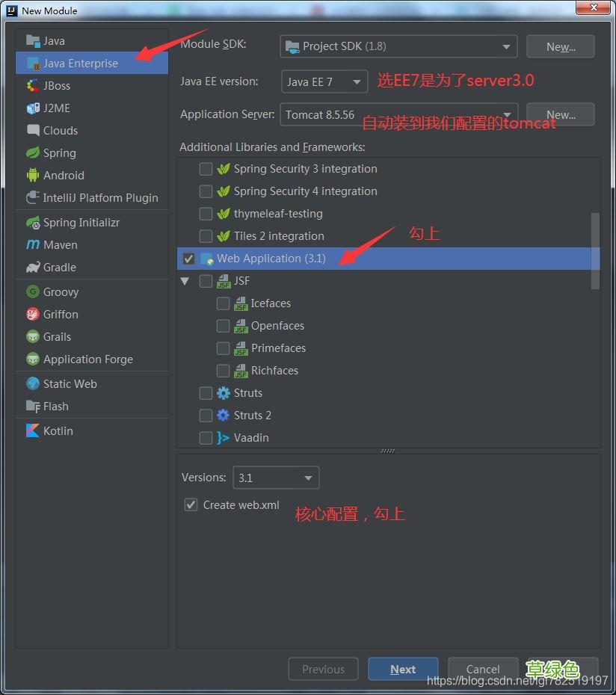616x695 pixels.
Task: Select Static Web module type
Action: point(70,384)
